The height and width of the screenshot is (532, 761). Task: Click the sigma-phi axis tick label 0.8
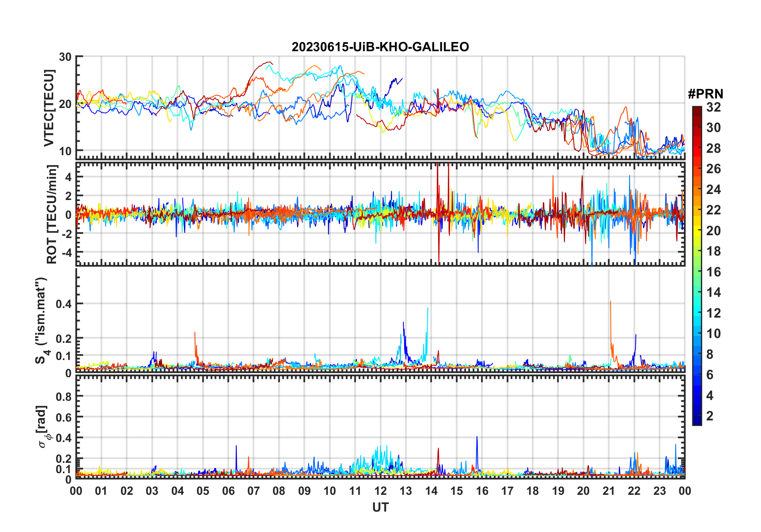tap(64, 397)
